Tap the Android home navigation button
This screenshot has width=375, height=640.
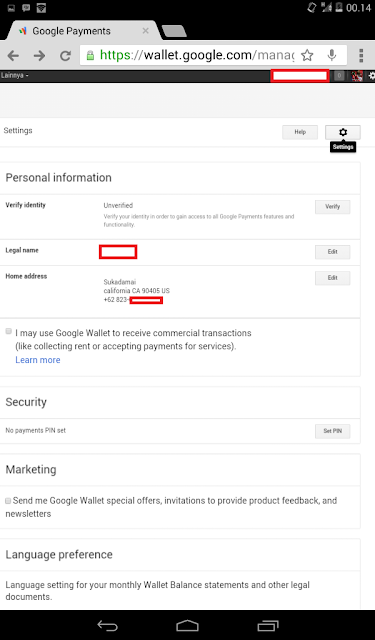point(187,625)
